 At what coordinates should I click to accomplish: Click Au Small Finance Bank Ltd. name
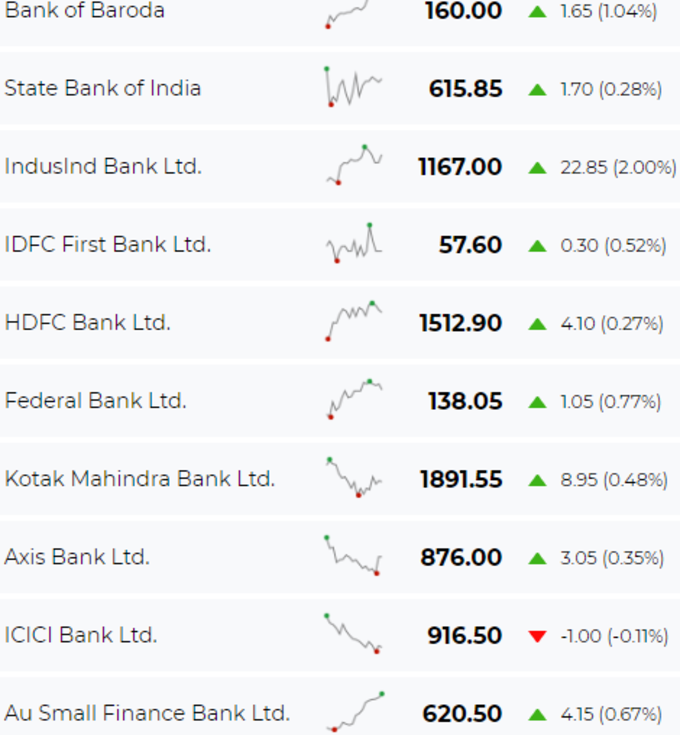(x=147, y=713)
